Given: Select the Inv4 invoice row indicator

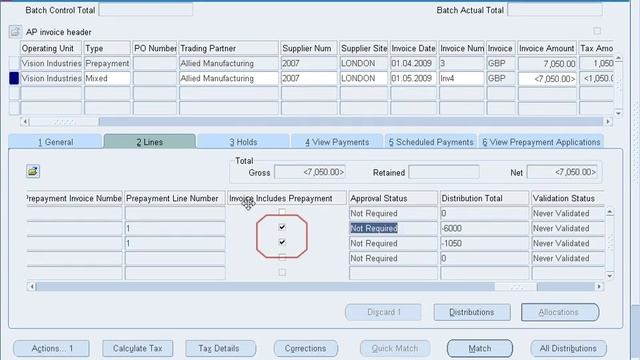Looking at the screenshot, I should click(x=14, y=78).
